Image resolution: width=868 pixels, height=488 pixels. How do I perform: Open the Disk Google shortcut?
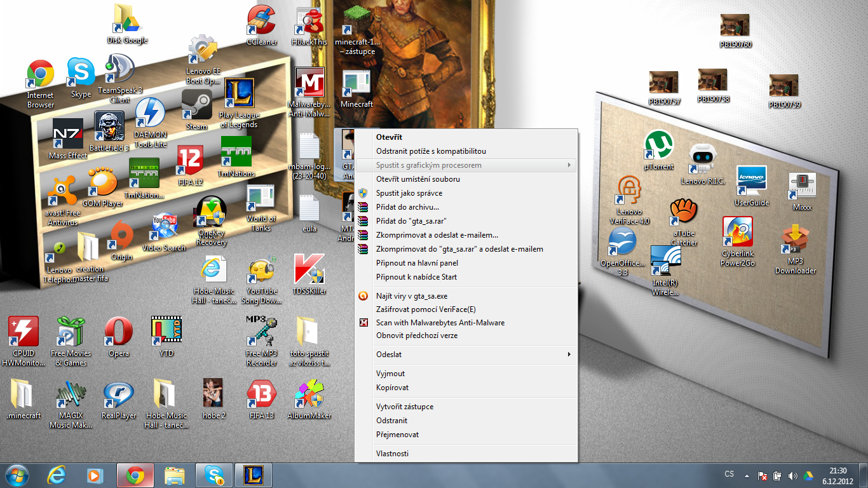click(x=127, y=24)
